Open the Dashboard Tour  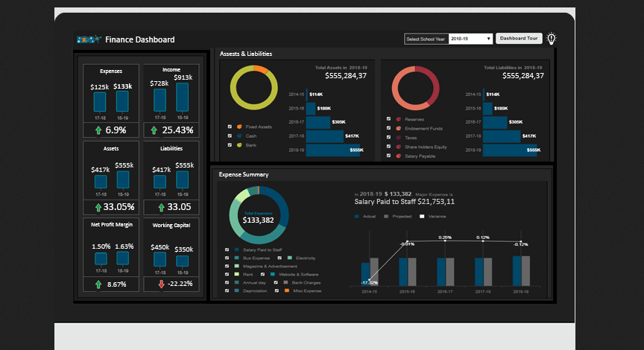coord(520,39)
